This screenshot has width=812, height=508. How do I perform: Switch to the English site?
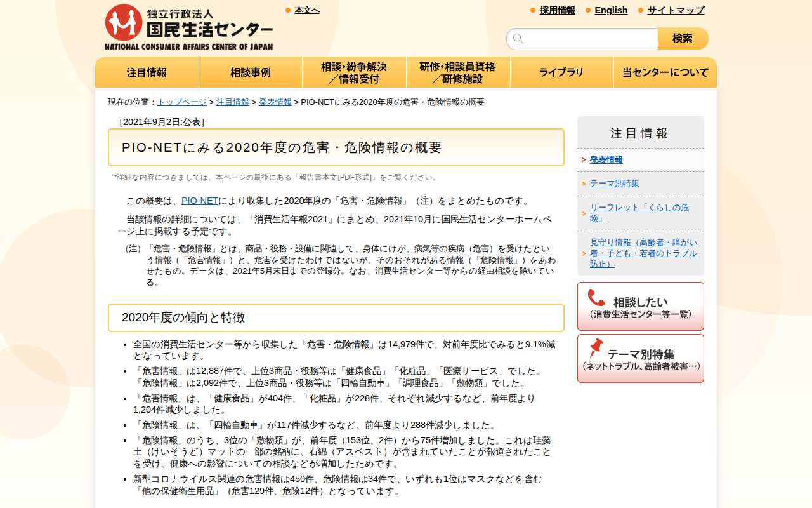click(x=611, y=10)
